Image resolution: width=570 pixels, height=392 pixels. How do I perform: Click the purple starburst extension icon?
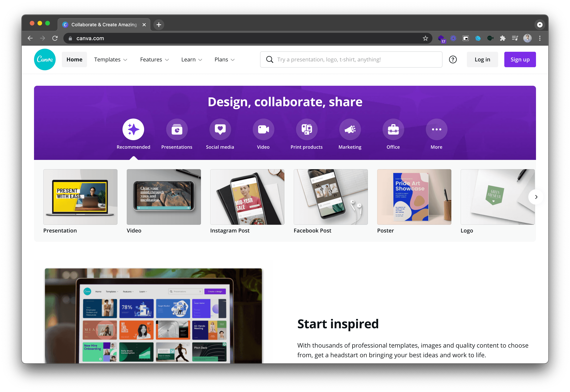[453, 38]
